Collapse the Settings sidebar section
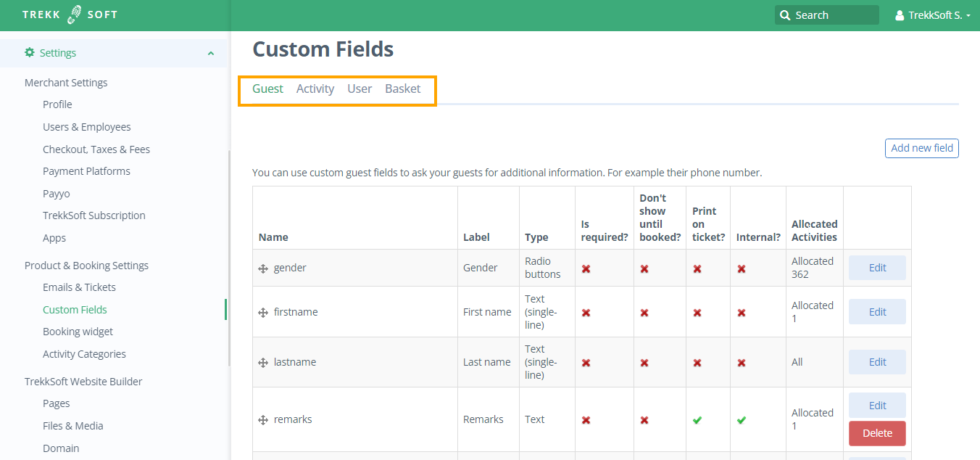 coord(211,53)
